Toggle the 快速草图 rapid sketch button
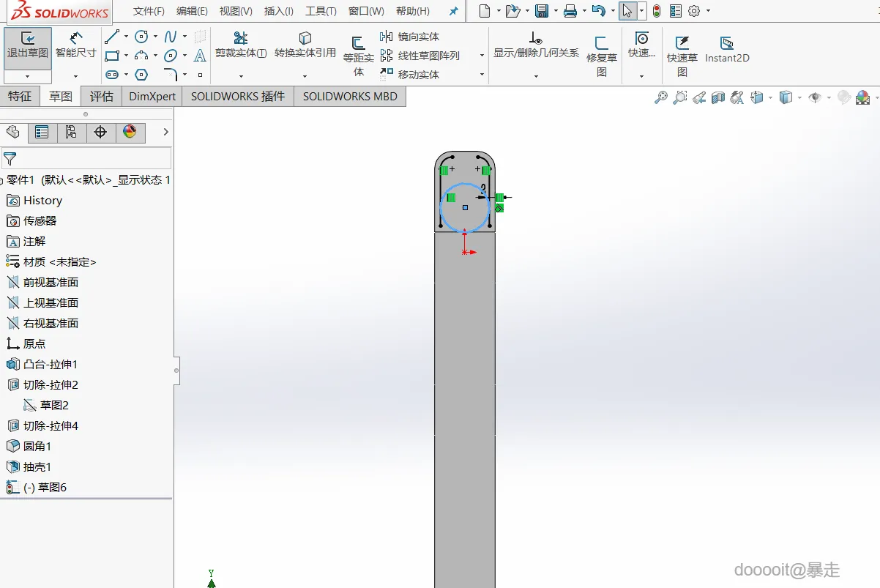The image size is (880, 588). [682, 56]
